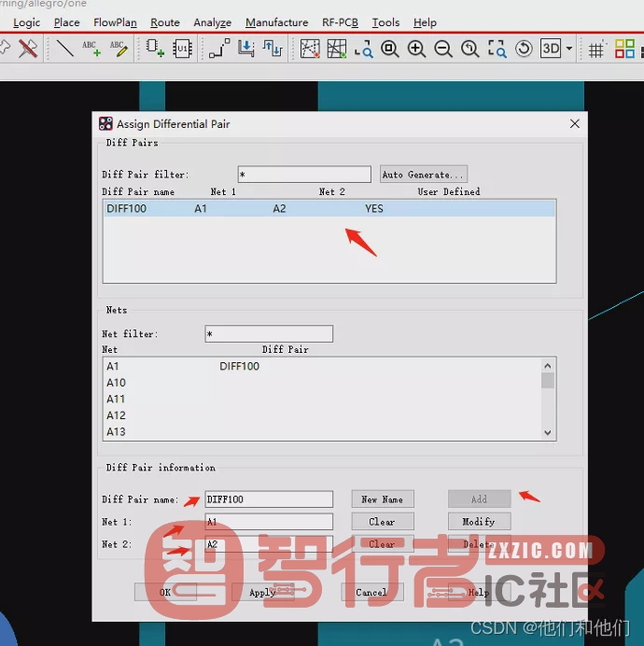Viewport: 644px width, 646px height.
Task: Click the Rats All icon with green dot
Action: pyautogui.click(x=337, y=49)
